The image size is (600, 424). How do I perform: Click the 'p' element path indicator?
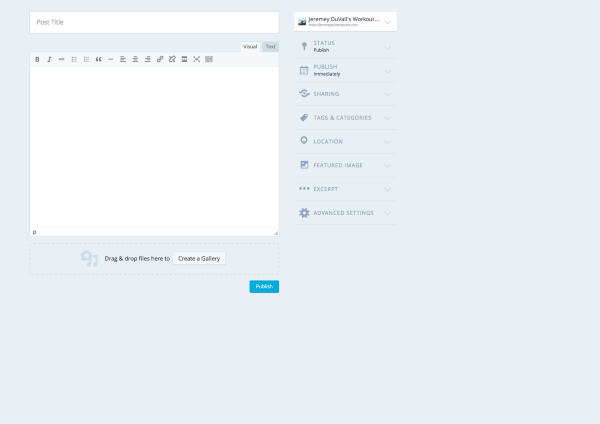click(x=34, y=232)
